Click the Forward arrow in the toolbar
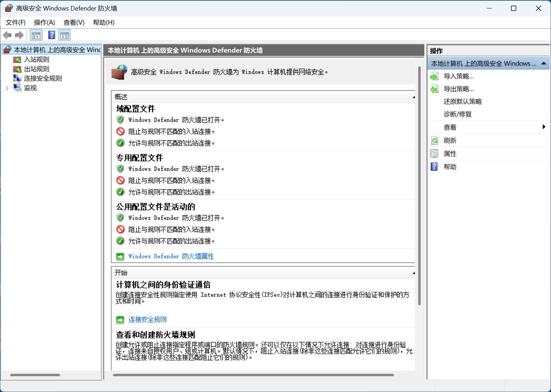 19,35
